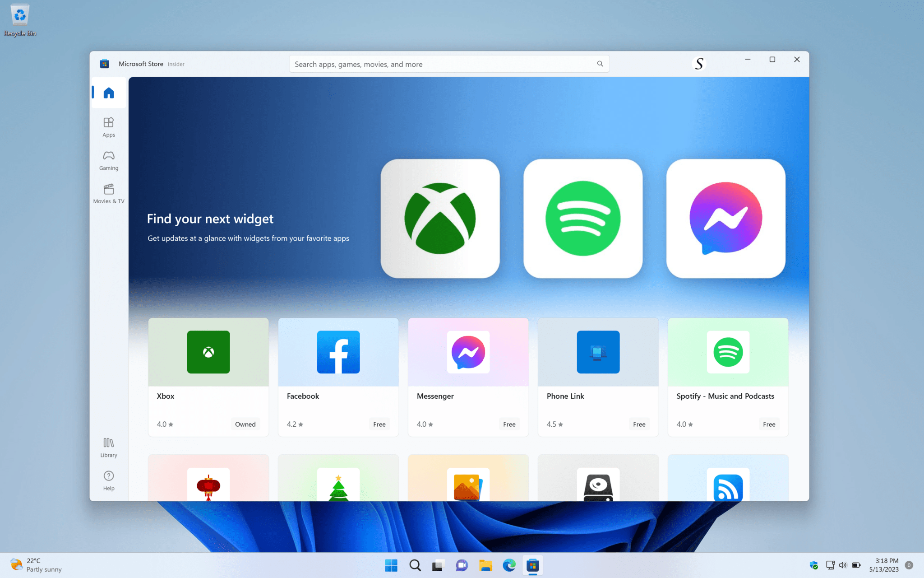Click inside the Store search box
Screen dimensions: 924x578
point(429,64)
